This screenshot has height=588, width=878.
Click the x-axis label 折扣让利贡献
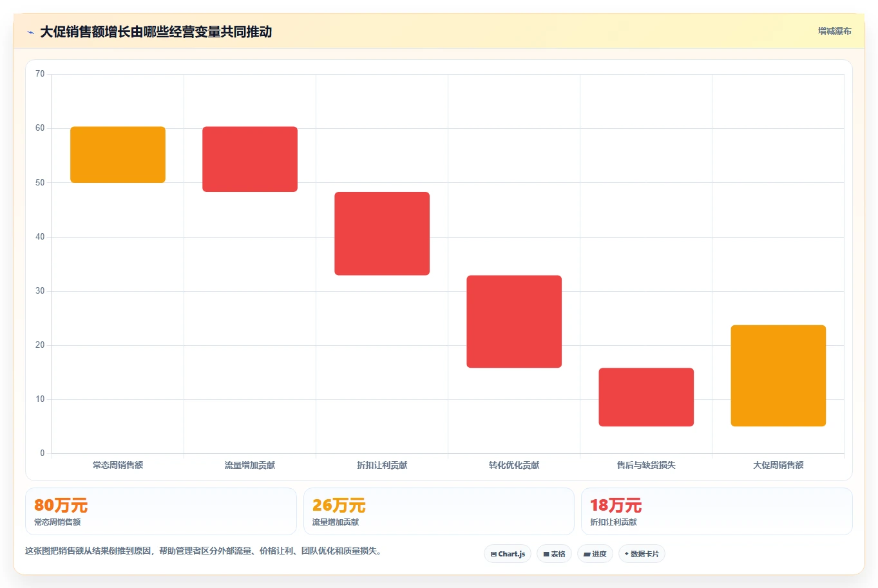click(382, 465)
